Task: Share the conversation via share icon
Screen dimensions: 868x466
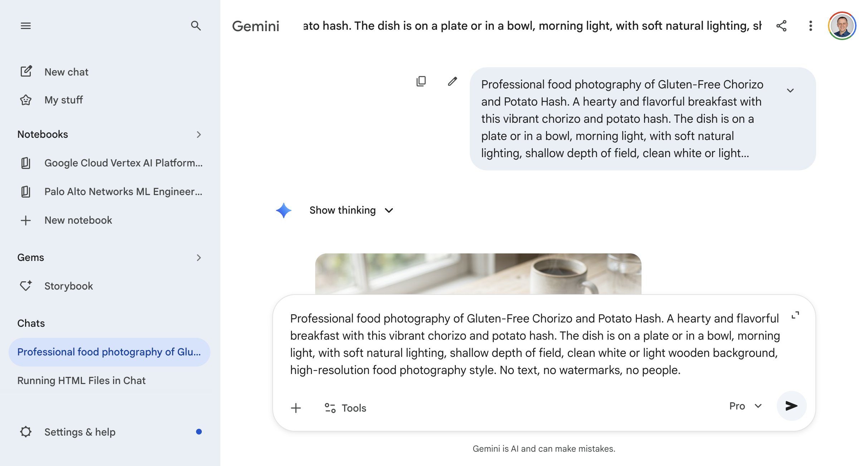Action: pos(781,26)
